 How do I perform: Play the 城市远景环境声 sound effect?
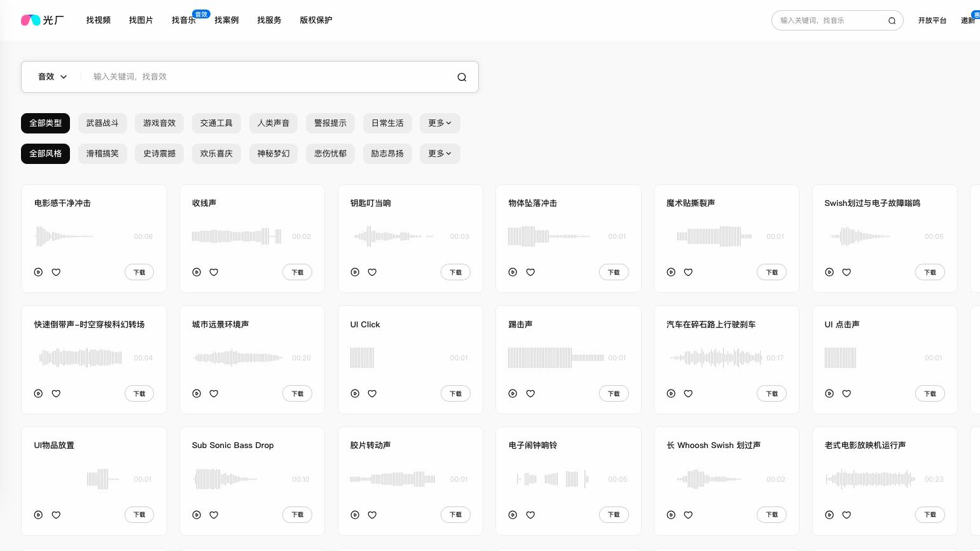(197, 393)
